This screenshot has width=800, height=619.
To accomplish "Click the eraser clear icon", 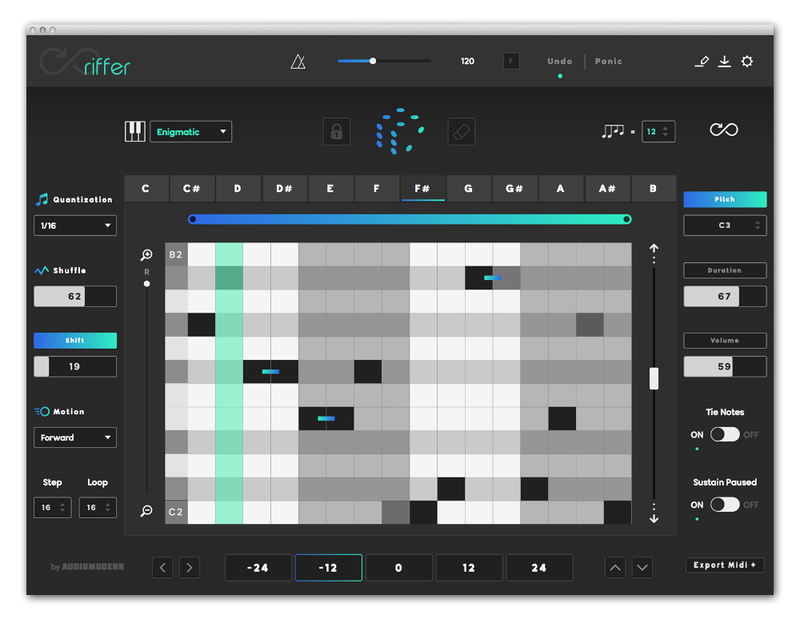I will (x=461, y=132).
